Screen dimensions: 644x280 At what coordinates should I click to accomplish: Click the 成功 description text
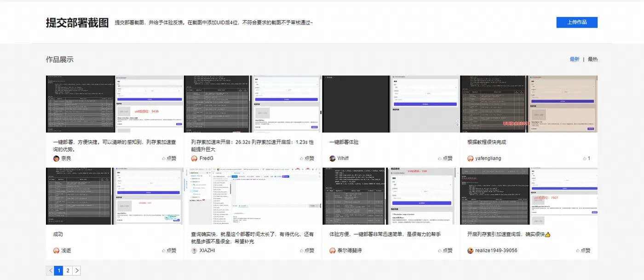coord(58,234)
